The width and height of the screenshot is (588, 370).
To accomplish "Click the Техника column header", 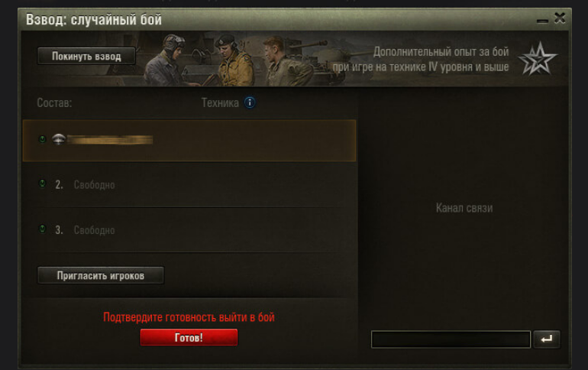I will pyautogui.click(x=220, y=102).
